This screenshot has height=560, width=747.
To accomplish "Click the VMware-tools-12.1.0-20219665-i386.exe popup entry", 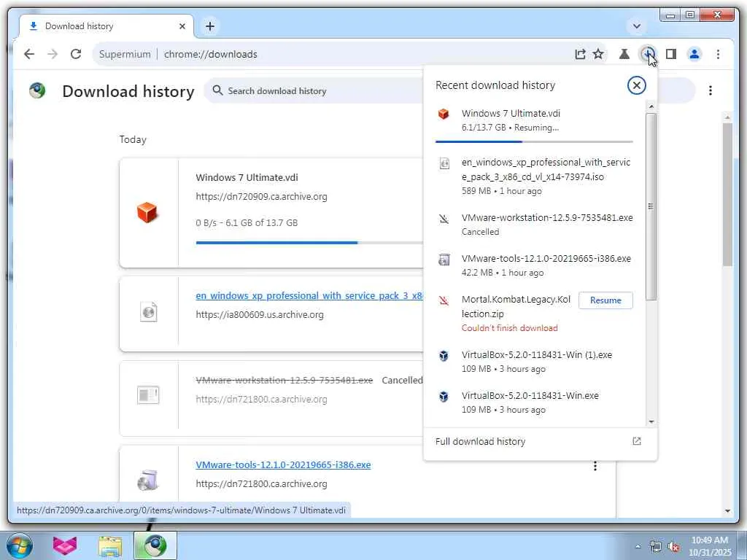I will [534, 265].
